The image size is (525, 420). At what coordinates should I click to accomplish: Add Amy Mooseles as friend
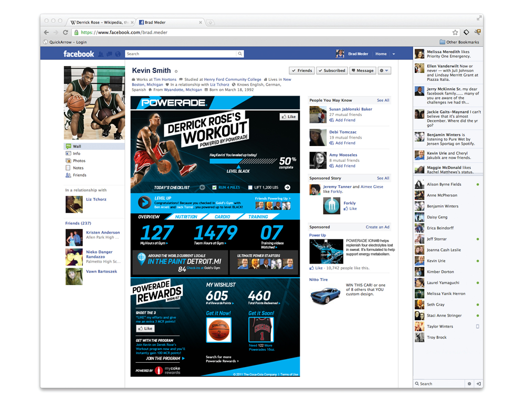click(342, 166)
